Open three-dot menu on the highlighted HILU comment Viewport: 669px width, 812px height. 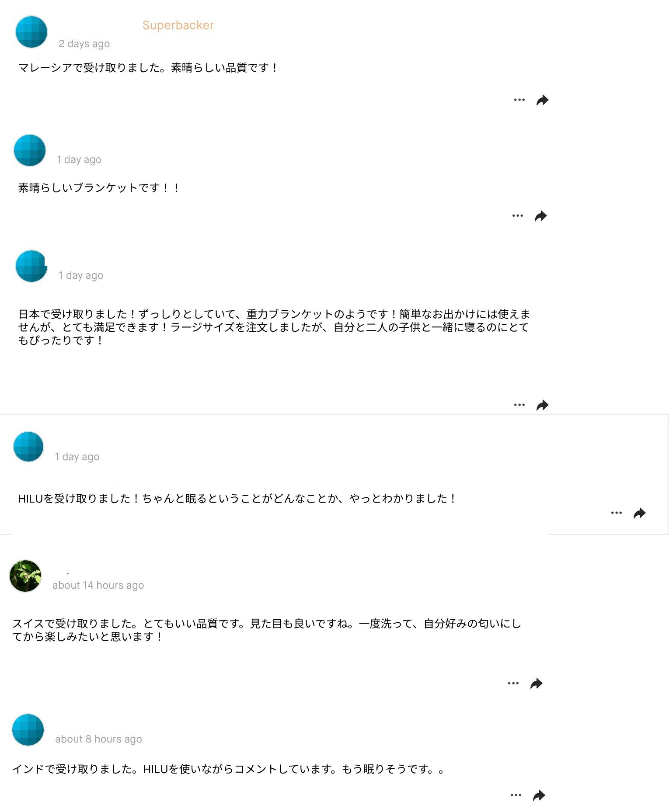616,513
